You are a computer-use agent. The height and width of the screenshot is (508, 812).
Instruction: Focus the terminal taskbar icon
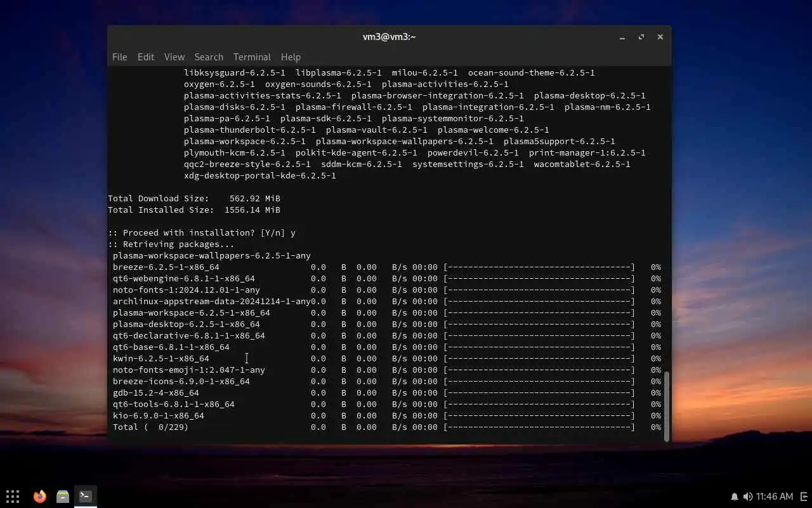86,496
